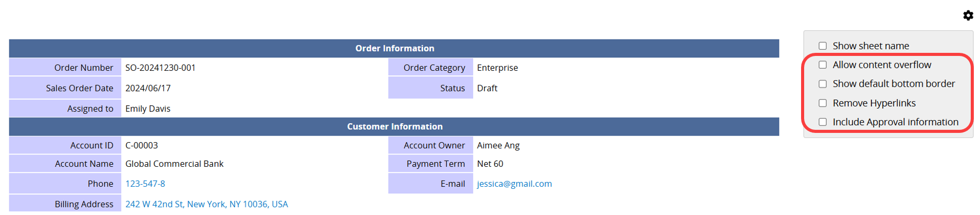The width and height of the screenshot is (980, 215).
Task: Enable Show sheet name checkbox
Action: (x=822, y=46)
